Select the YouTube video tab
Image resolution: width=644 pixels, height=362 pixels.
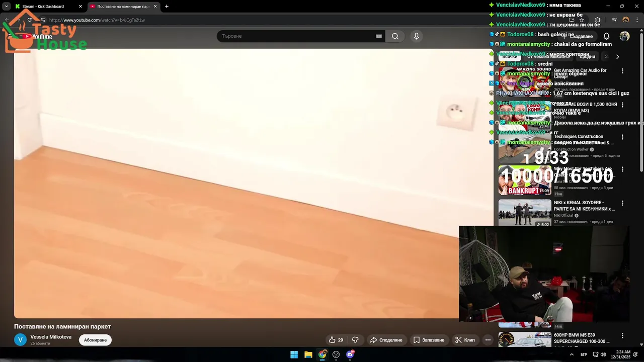point(124,7)
